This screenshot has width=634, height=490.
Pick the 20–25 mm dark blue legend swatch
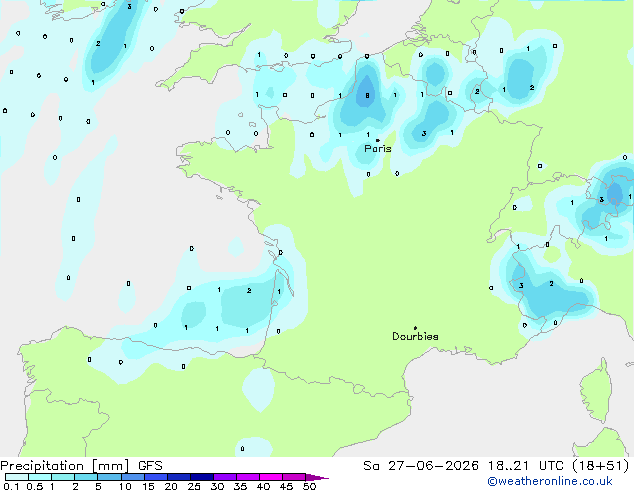(x=179, y=477)
